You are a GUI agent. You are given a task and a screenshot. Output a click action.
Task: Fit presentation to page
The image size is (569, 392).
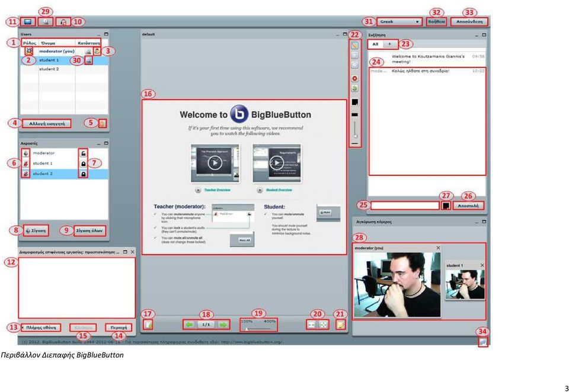324,325
